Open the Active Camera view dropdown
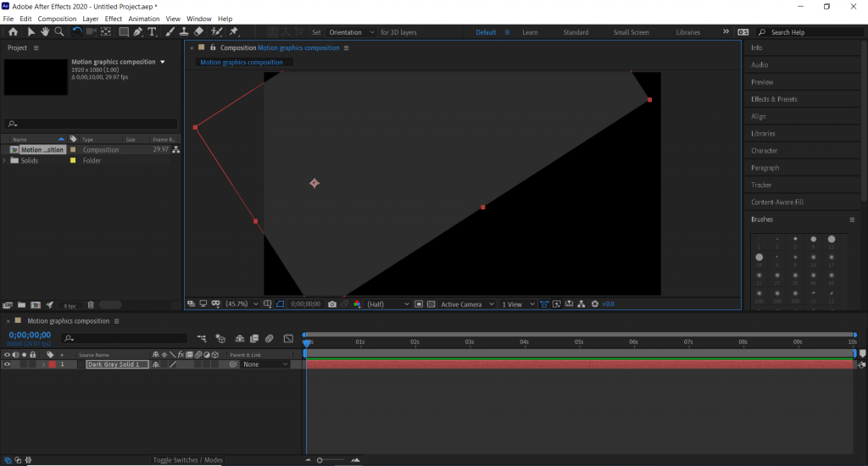Image resolution: width=868 pixels, height=466 pixels. point(465,304)
